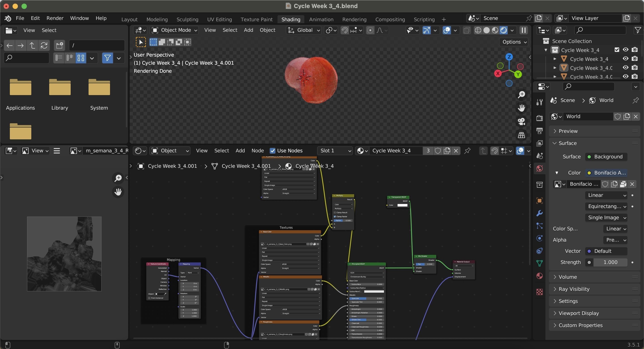
Task: Switch to the Texture Paint workspace tab
Action: pos(256,19)
